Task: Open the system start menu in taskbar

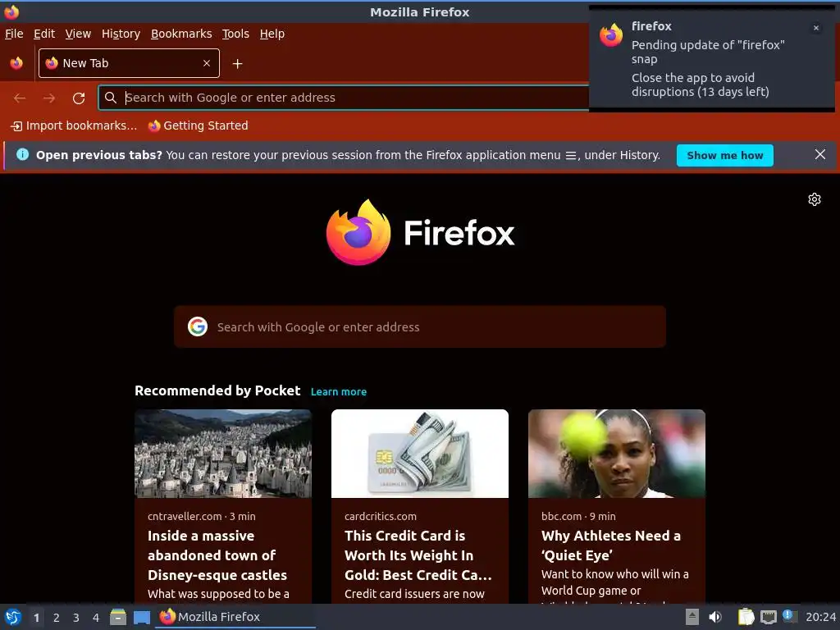Action: tap(12, 617)
